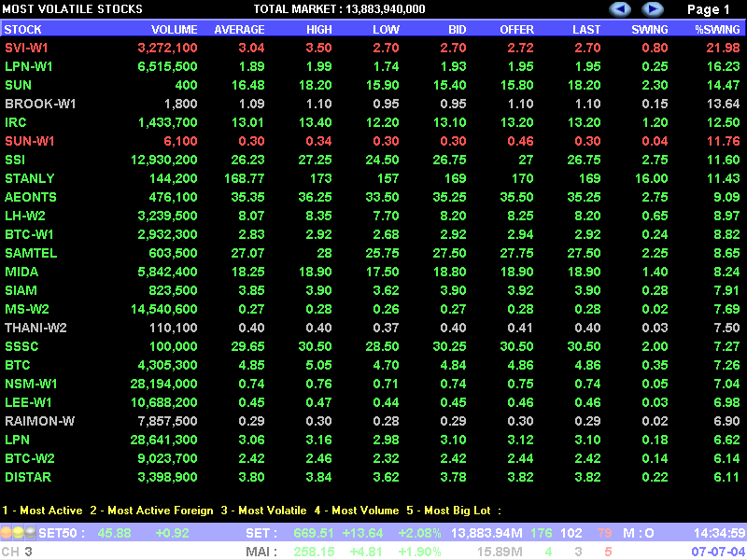This screenshot has height=560, width=747.
Task: Click the SWING column header
Action: pos(650,30)
